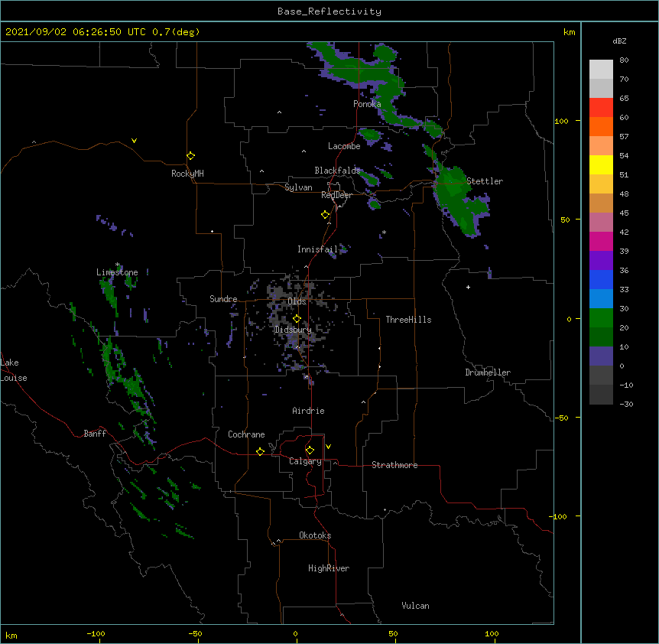Click the red 65 dBZ color swatch
This screenshot has width=659, height=644.
point(601,107)
